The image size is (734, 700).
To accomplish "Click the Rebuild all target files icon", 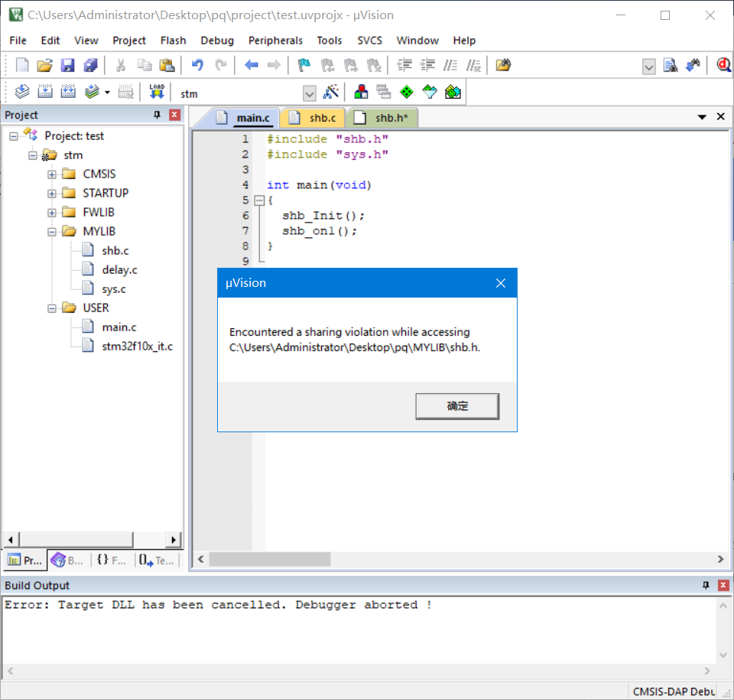I will point(68,92).
